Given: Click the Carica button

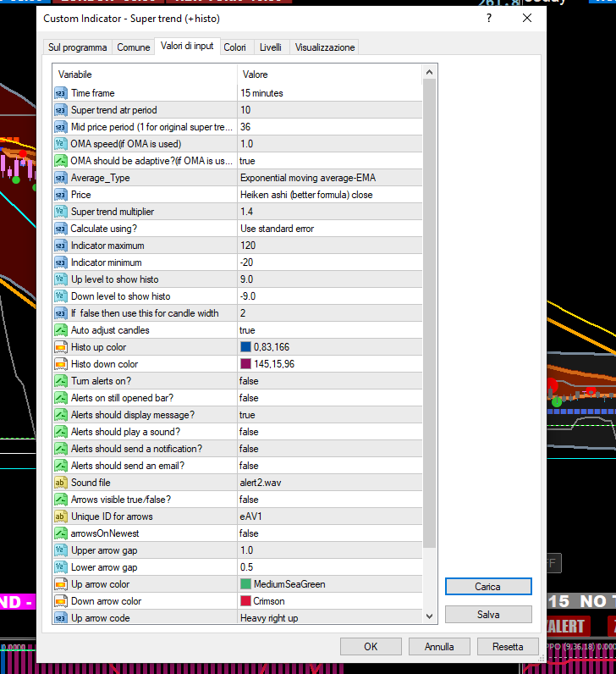Looking at the screenshot, I should [x=488, y=587].
